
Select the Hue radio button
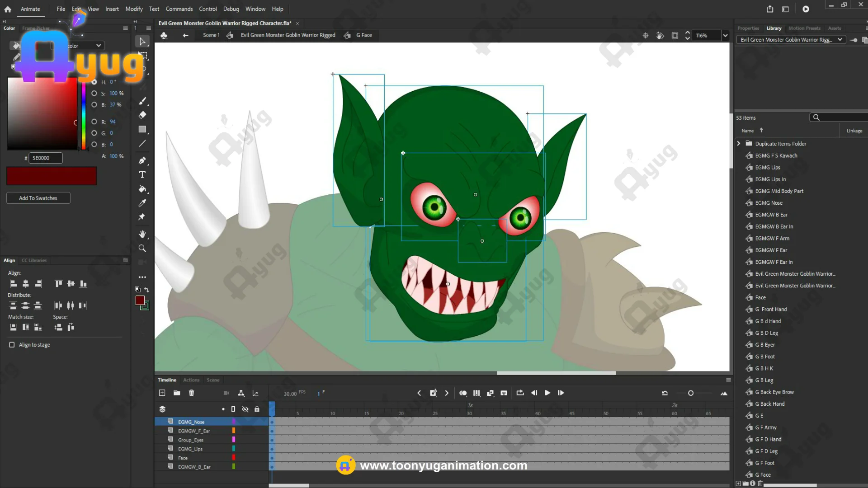(x=94, y=82)
